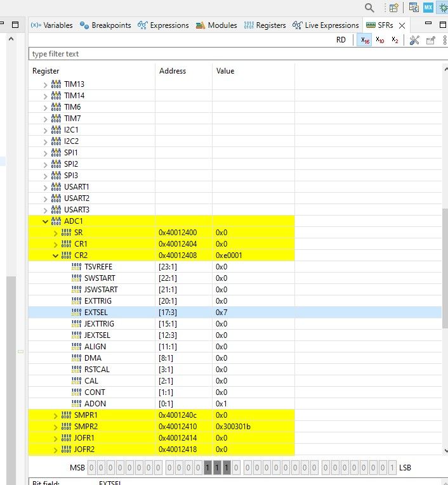Click the SPI1 peripheral icon

tap(56, 153)
